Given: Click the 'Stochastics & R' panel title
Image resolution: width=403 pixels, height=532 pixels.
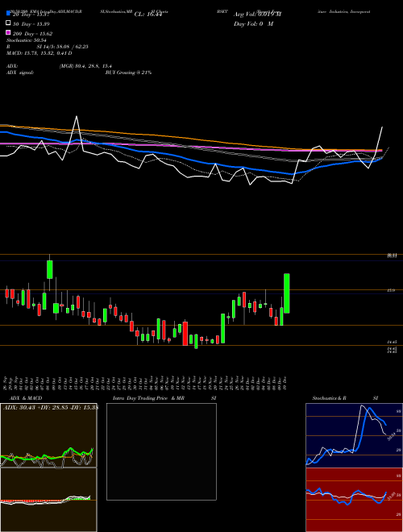Looking at the screenshot, I should [x=329, y=398].
